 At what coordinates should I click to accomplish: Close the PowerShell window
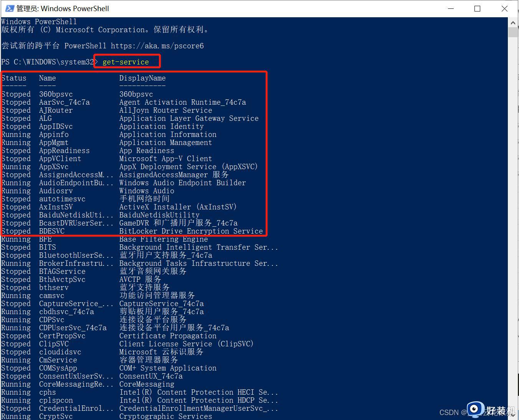[504, 8]
